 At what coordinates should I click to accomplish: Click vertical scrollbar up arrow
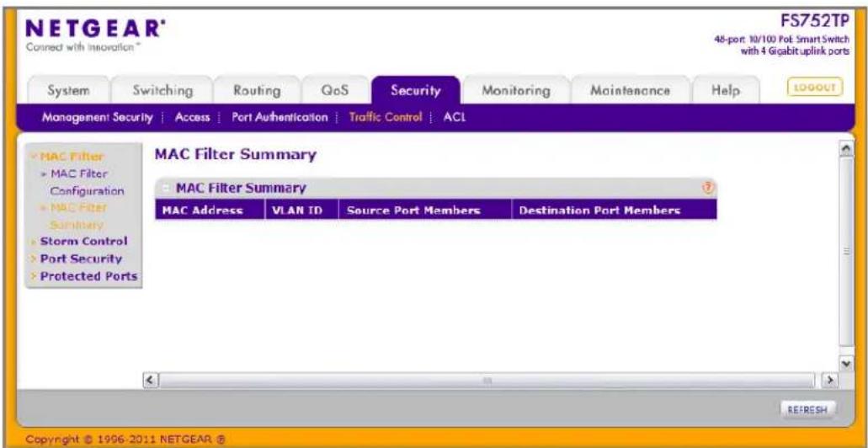(846, 150)
